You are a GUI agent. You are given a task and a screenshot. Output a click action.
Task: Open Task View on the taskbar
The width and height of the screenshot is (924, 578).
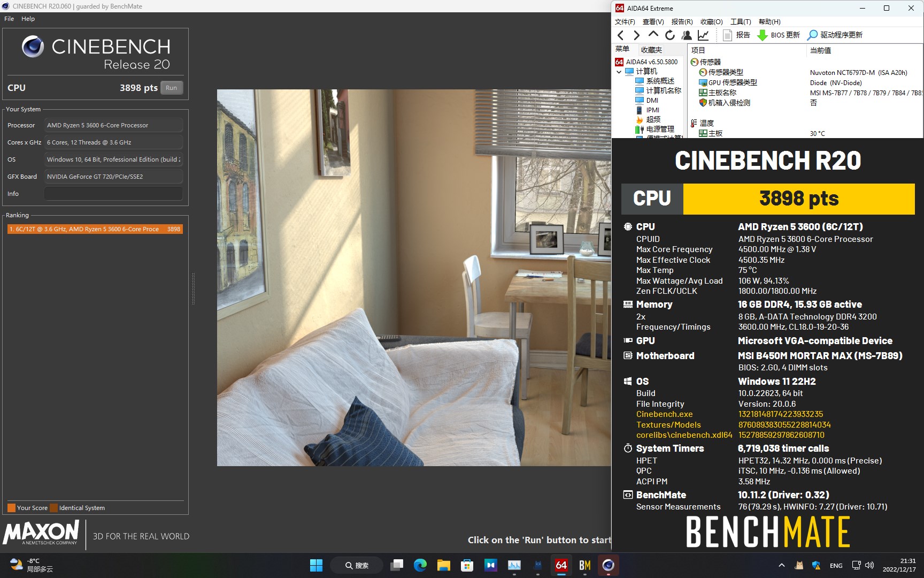(x=397, y=565)
